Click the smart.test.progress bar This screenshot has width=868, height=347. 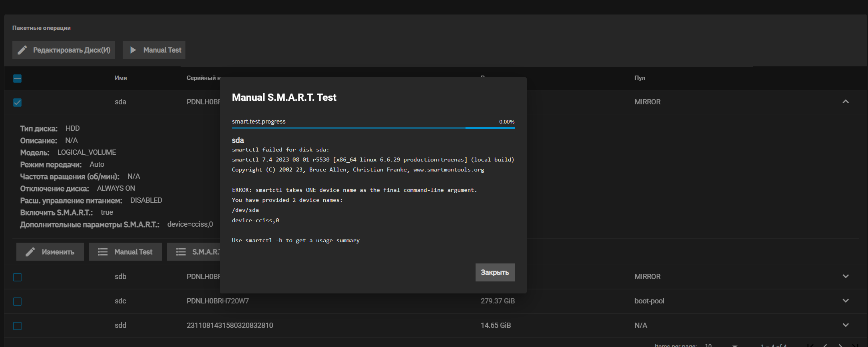click(373, 128)
